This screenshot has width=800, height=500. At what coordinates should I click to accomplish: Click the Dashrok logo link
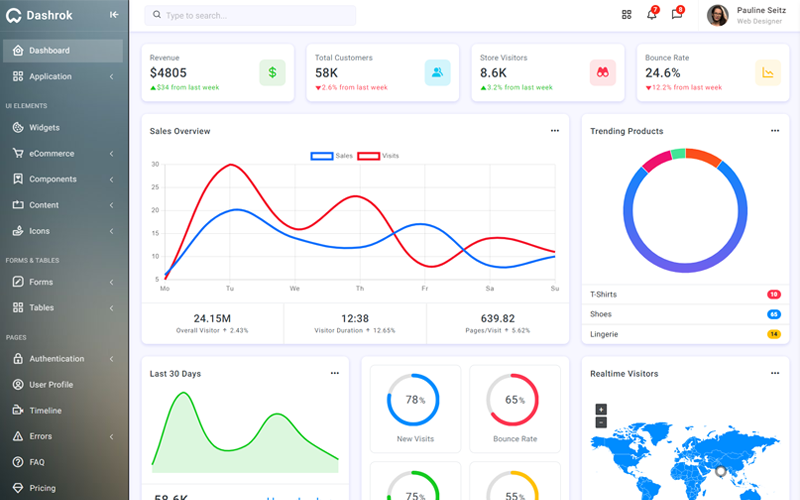(40, 15)
